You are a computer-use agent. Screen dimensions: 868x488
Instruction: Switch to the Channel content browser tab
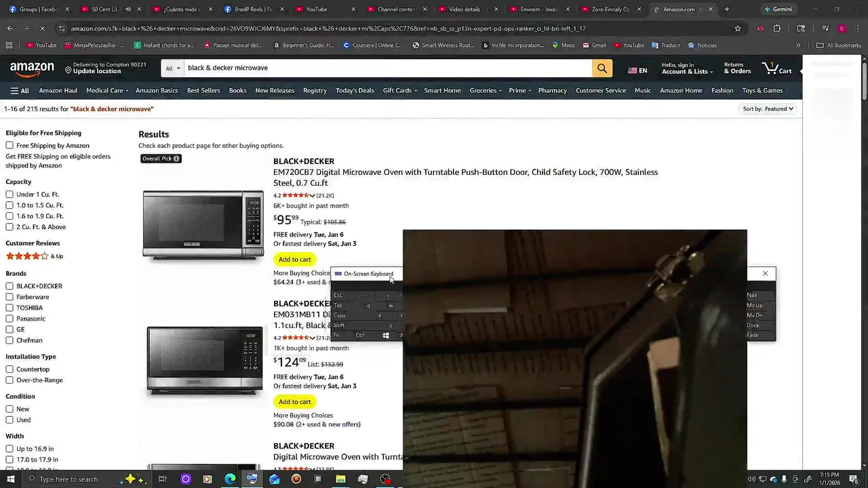pyautogui.click(x=396, y=9)
